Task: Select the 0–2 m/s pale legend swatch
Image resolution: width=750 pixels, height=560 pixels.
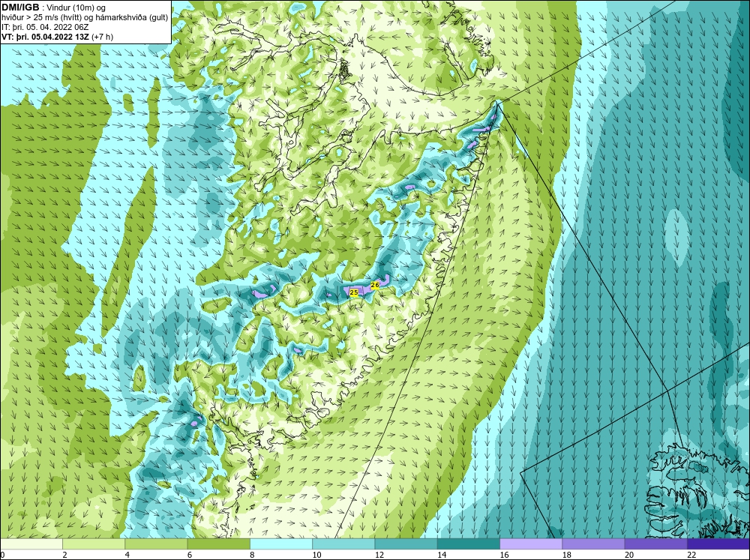Action: coord(31,544)
